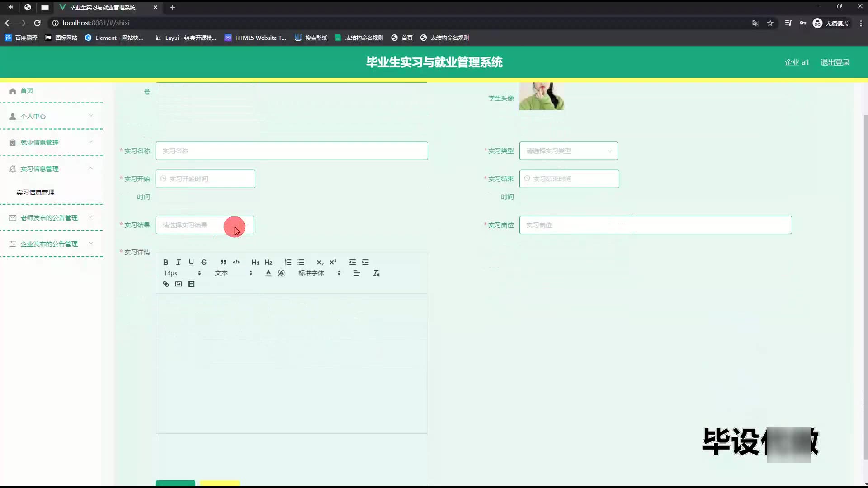Open the 首页 sidebar menu item
The image size is (868, 488).
point(27,90)
